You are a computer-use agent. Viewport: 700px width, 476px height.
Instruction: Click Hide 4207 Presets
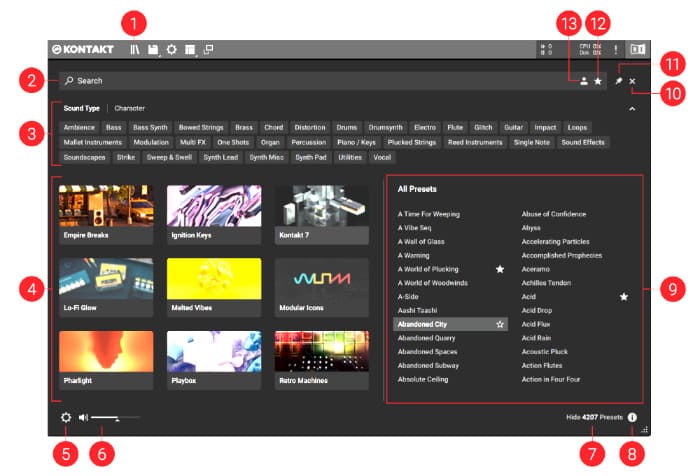[594, 417]
